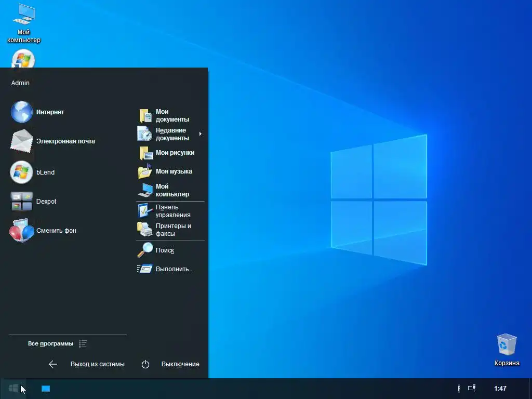Select the Интернет menu label
Viewport: 532px width, 399px height.
[50, 112]
